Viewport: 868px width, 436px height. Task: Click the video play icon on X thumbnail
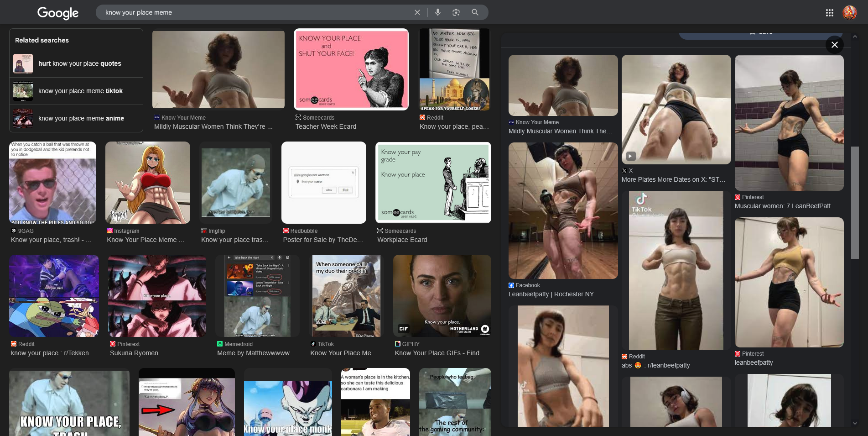click(630, 156)
